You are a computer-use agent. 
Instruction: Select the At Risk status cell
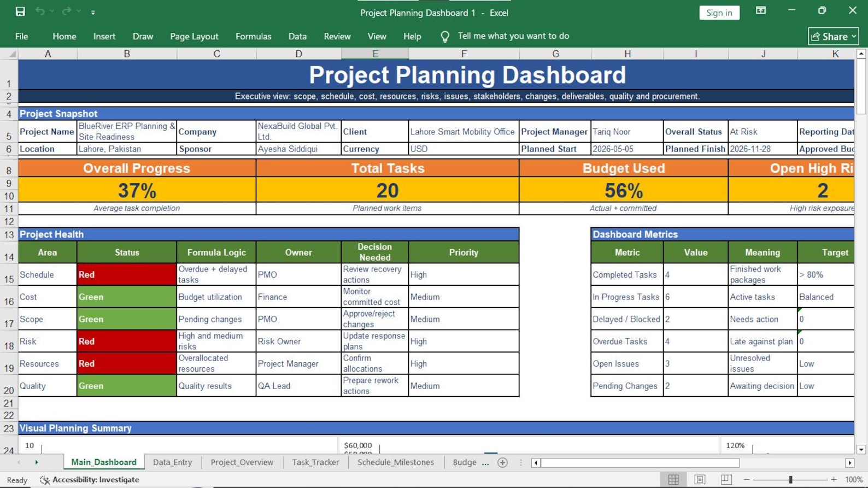tap(763, 132)
